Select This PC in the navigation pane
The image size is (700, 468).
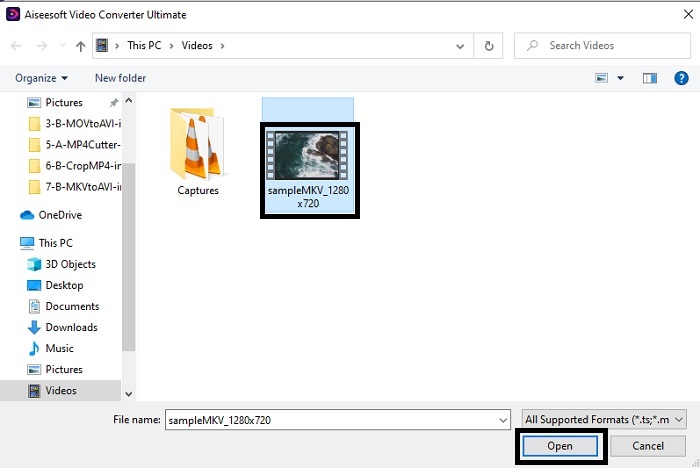[x=46, y=243]
